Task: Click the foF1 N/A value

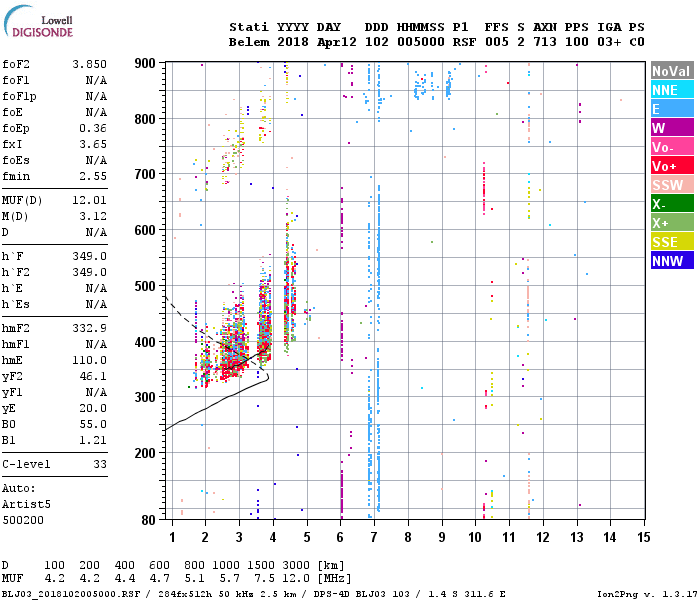Action: tap(96, 80)
